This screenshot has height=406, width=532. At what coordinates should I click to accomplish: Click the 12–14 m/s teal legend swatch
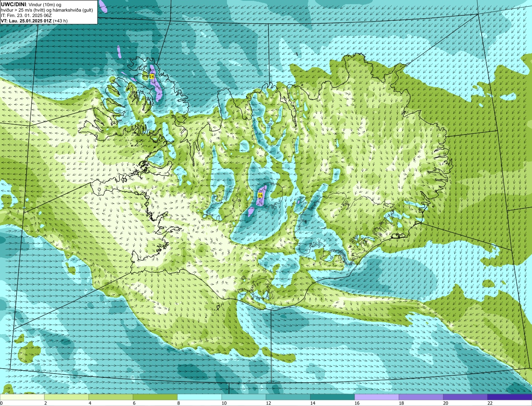(x=288, y=397)
